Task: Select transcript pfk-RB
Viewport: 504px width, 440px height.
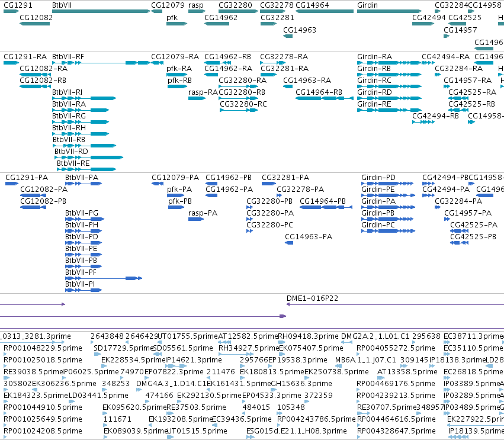Action: 179,80
